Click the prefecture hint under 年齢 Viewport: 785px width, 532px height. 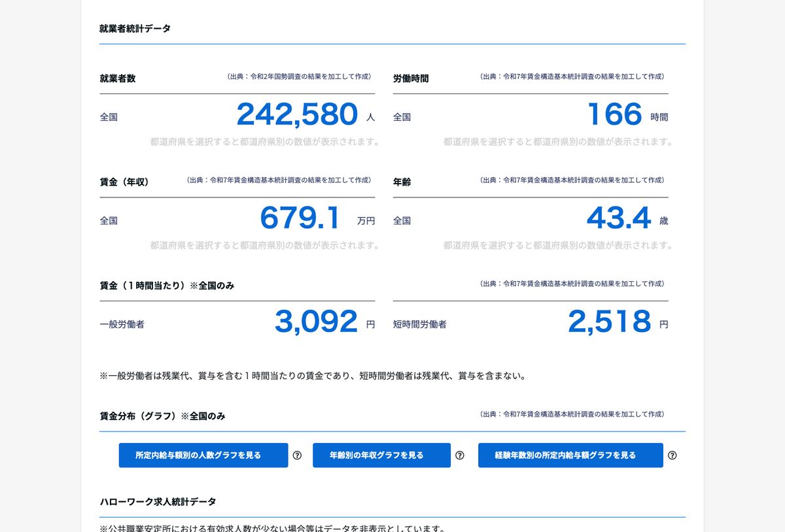558,246
